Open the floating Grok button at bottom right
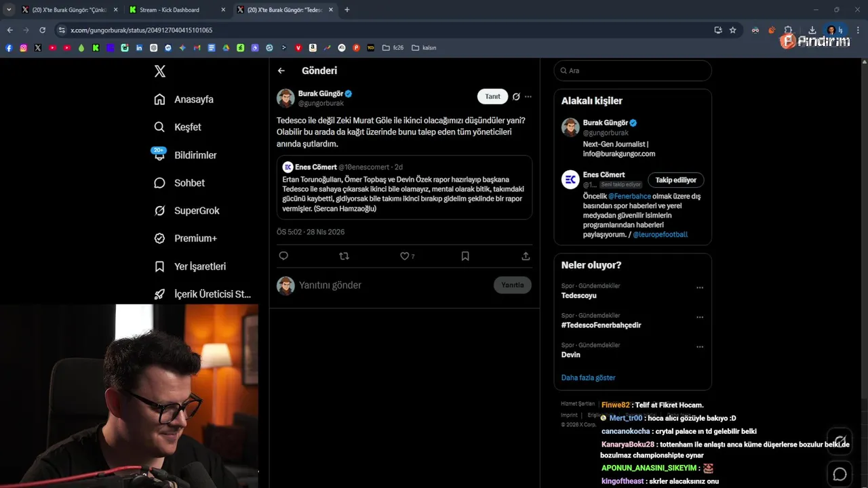 [840, 441]
